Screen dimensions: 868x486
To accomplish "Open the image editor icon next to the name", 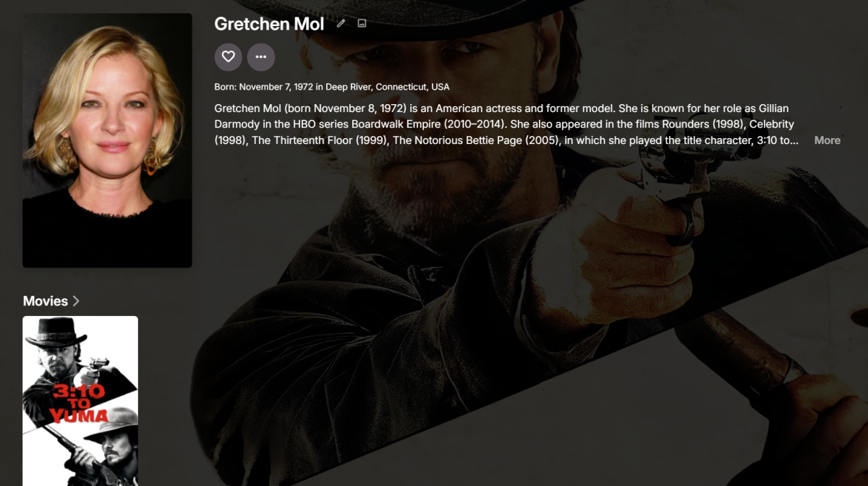I will [362, 23].
